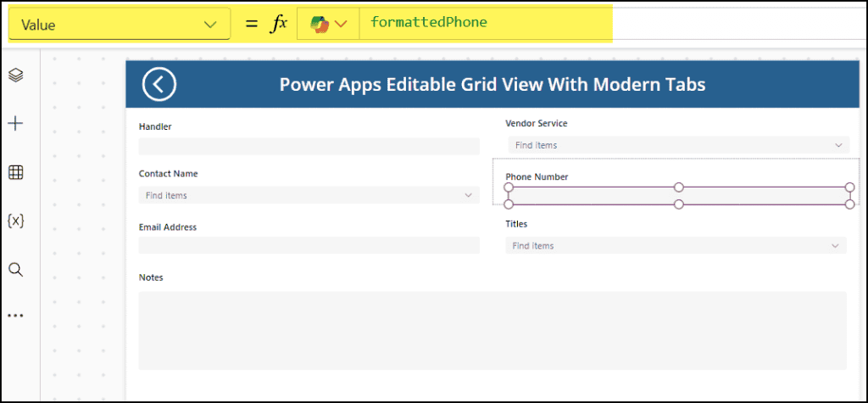Click the fx formula icon
Viewport: 868px width, 403px height.
coord(278,23)
